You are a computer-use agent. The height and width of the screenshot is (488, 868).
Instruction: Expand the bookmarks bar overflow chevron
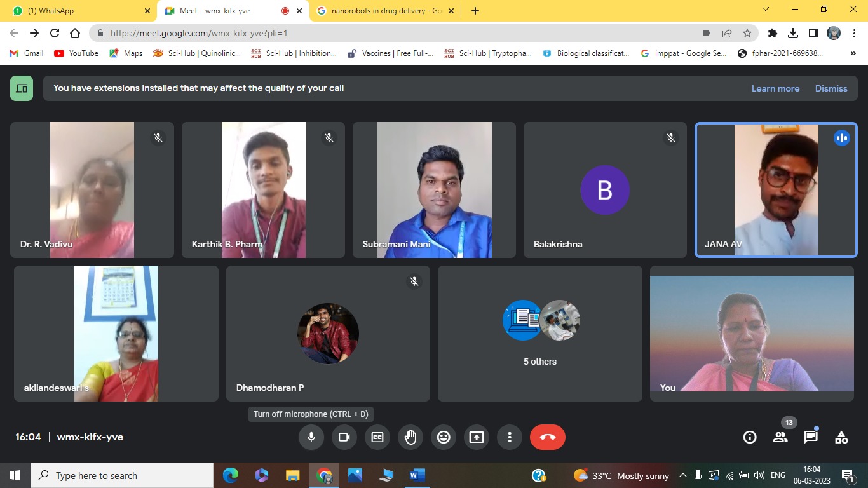tap(853, 53)
